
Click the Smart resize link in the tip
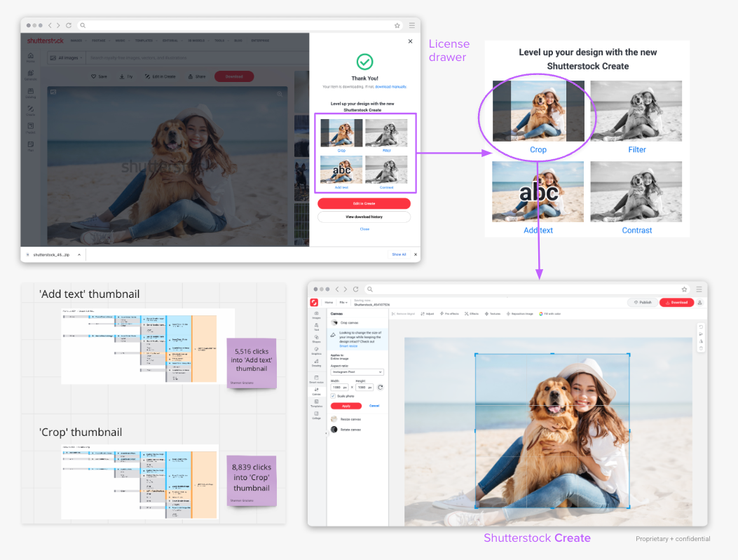[x=348, y=346]
